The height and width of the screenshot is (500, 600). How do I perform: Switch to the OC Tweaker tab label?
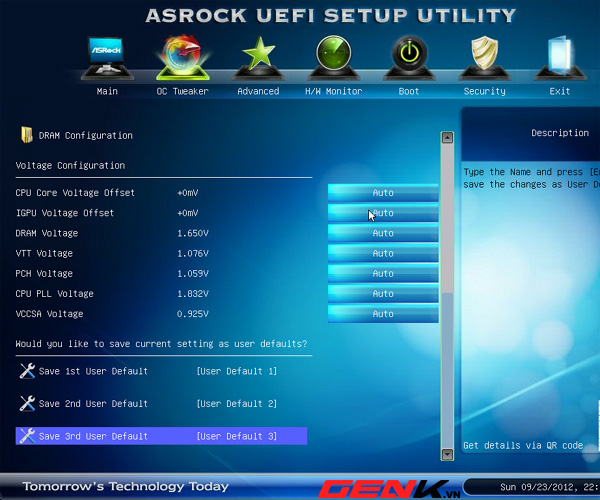183,91
